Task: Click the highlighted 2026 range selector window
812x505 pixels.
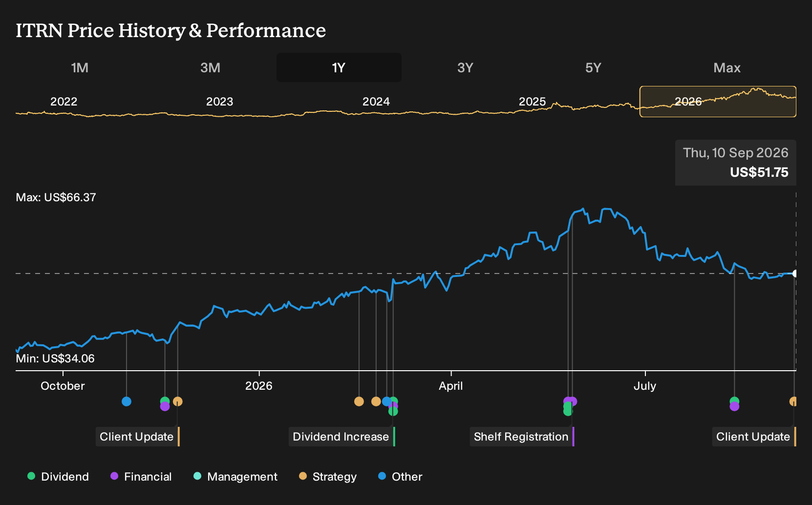Action: 718,102
